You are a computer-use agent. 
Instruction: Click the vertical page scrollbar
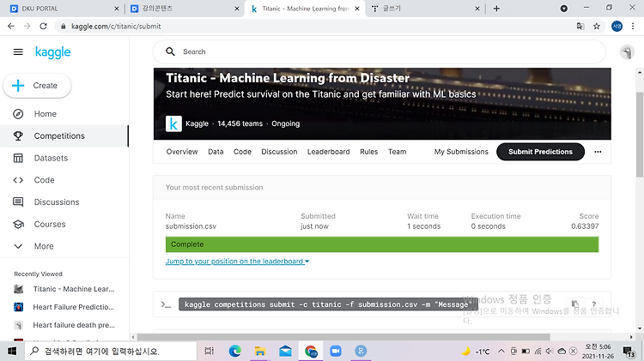coord(640,135)
